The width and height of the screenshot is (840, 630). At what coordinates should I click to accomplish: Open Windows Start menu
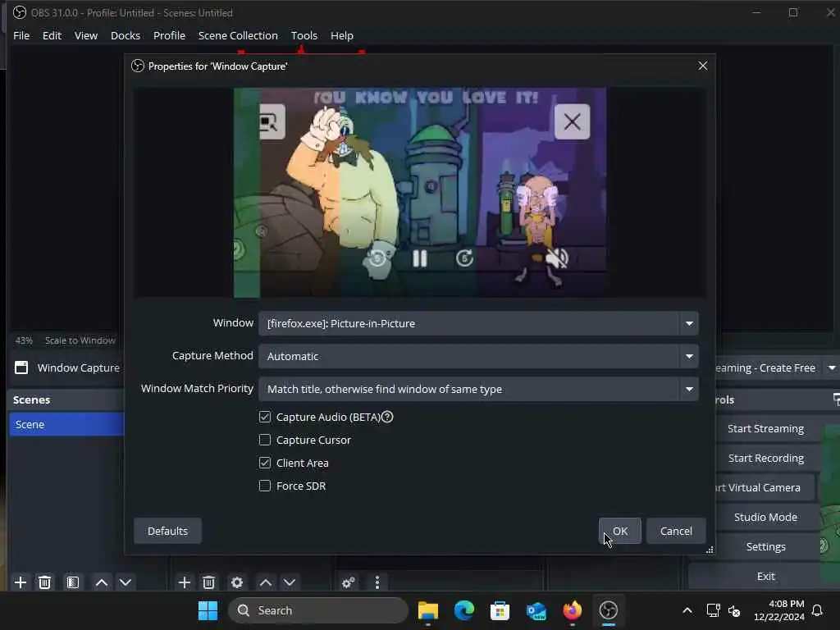click(x=208, y=610)
